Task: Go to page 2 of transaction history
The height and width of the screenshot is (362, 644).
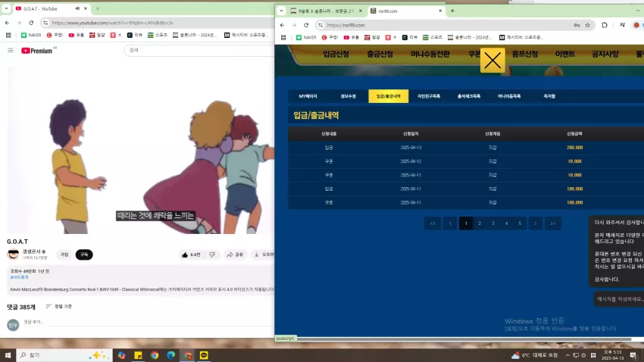Action: pos(480,223)
